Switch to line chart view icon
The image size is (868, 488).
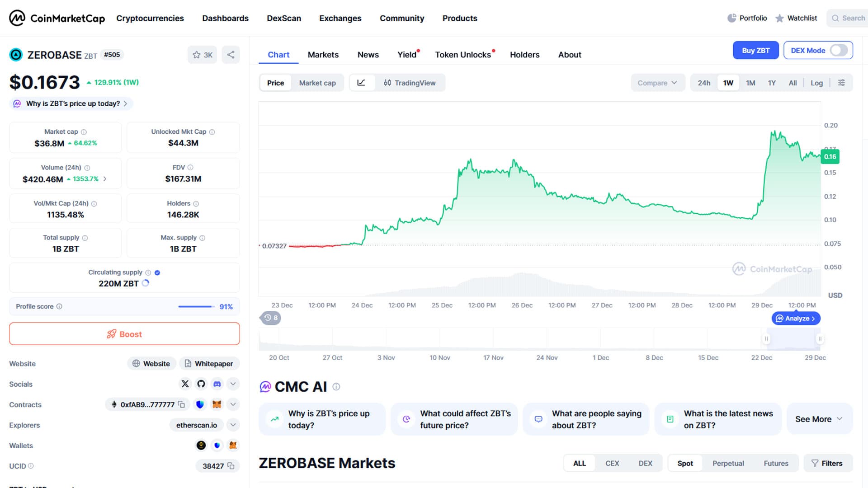pos(361,83)
